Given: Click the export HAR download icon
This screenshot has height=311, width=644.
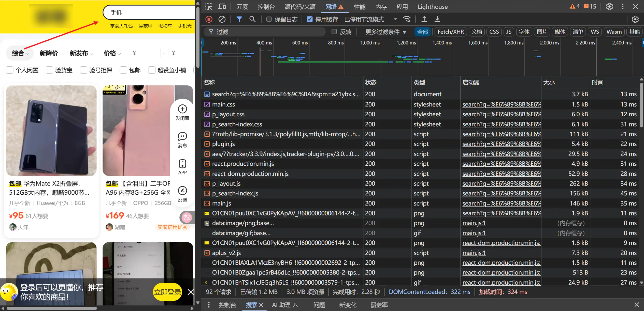Looking at the screenshot, I should (437, 19).
